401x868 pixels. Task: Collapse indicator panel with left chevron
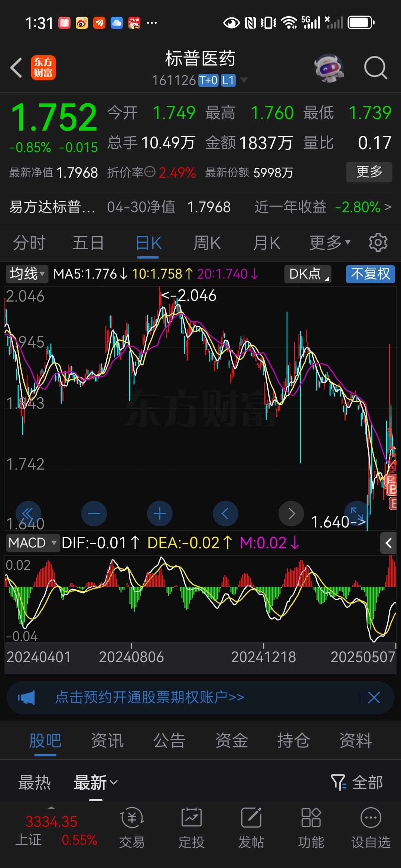[x=388, y=543]
